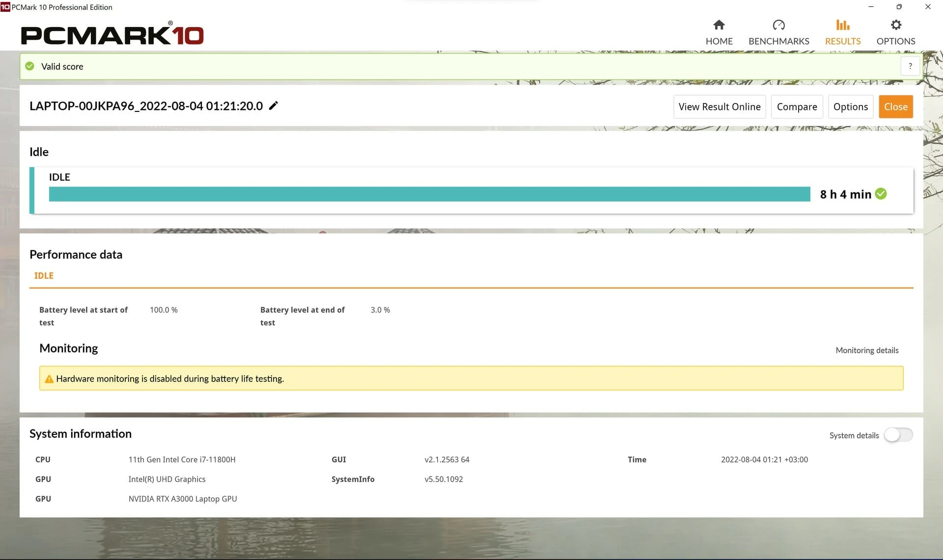The height and width of the screenshot is (560, 943).
Task: Click the 3.0 % battery end value
Action: coord(380,310)
